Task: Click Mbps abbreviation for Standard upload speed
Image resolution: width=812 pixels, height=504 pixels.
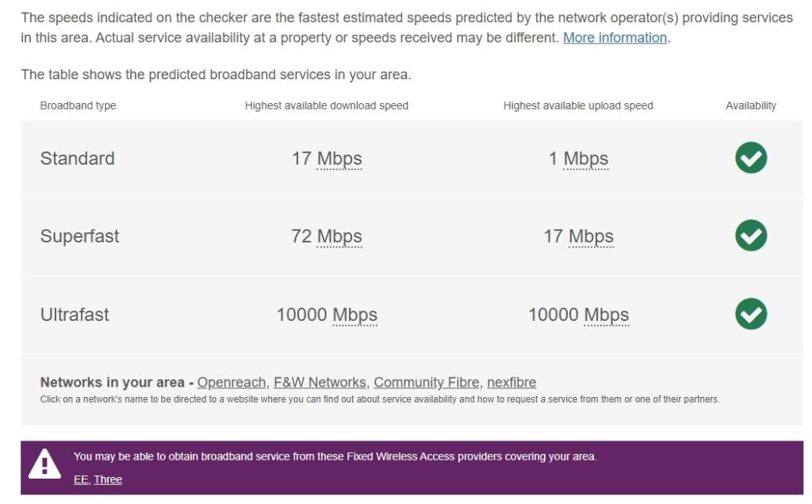Action: point(586,158)
